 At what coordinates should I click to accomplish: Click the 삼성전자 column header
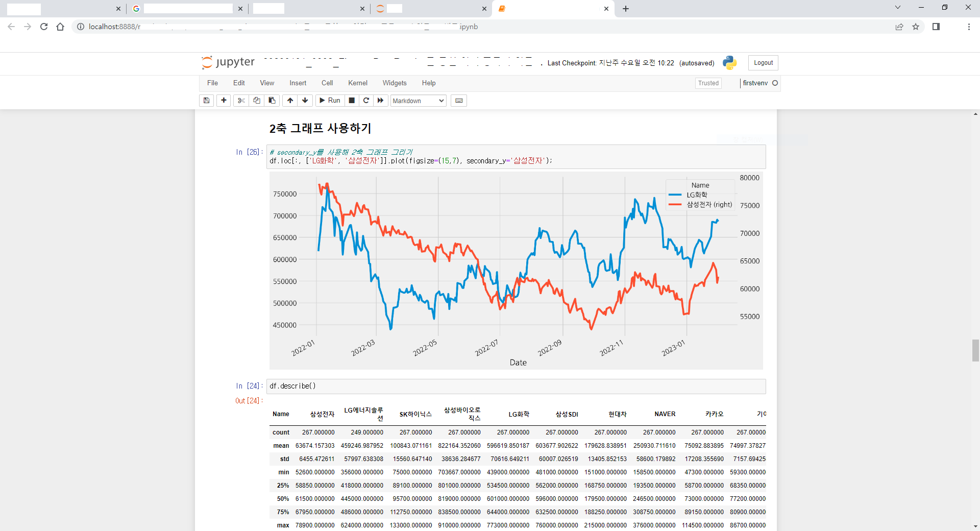[322, 414]
